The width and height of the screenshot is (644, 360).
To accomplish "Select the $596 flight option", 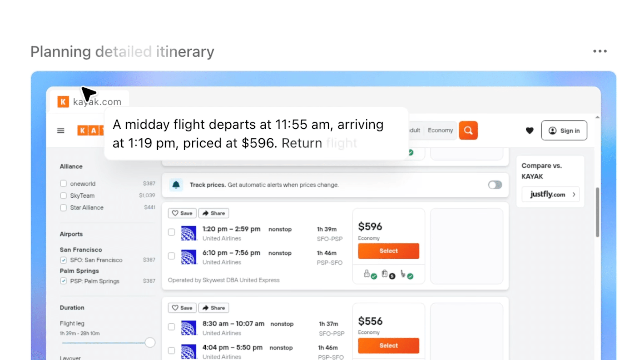I will pos(388,251).
